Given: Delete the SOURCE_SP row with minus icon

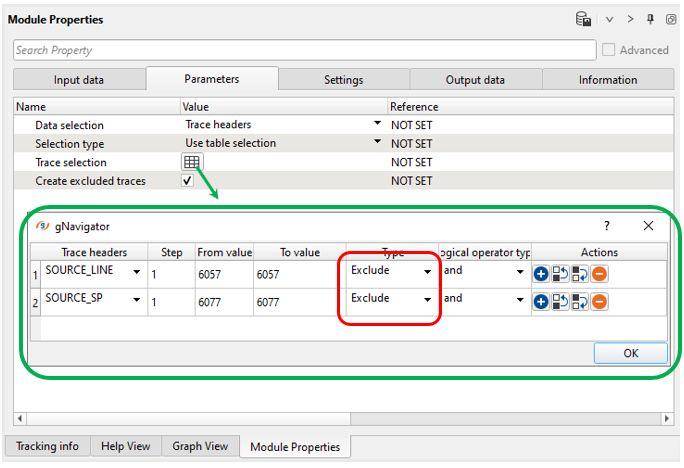Looking at the screenshot, I should (x=599, y=300).
